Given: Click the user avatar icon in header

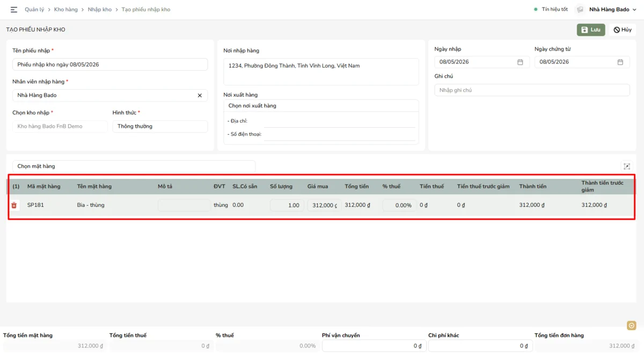Looking at the screenshot, I should click(x=580, y=10).
